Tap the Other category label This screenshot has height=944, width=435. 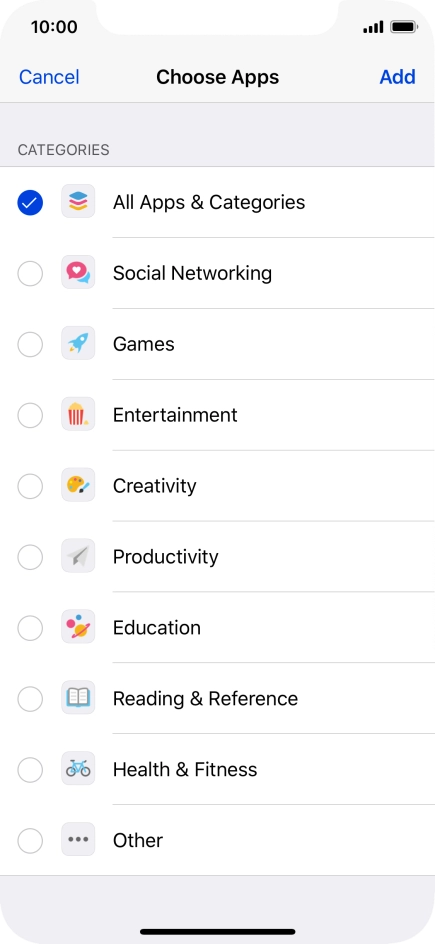[138, 840]
